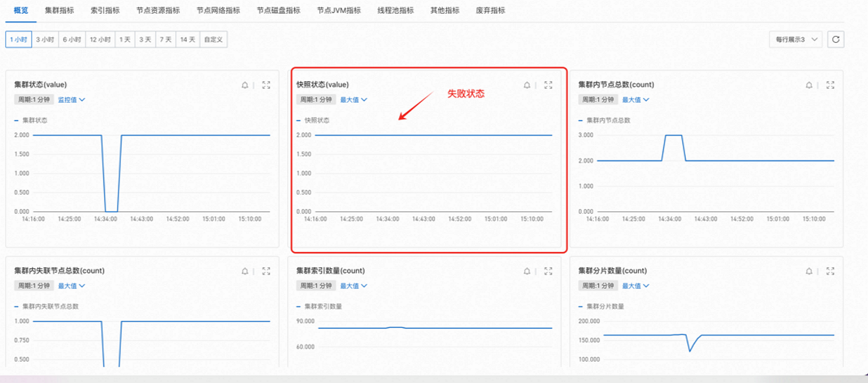Create alert for 集群内节点总数 chart
This screenshot has width=868, height=383.
[809, 85]
